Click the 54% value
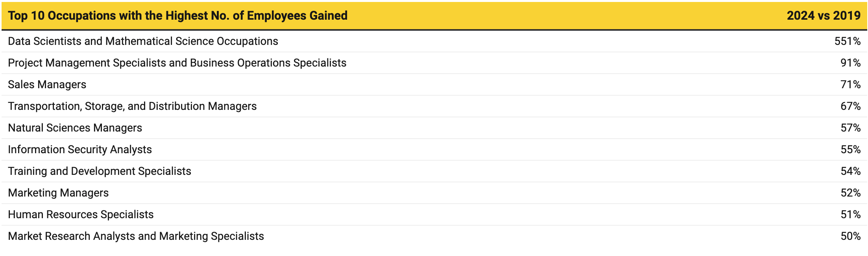 (x=850, y=171)
